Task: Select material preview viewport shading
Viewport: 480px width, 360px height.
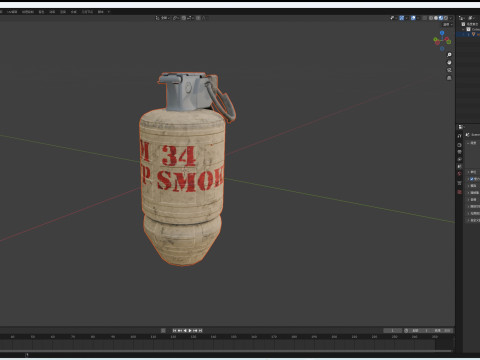Action: click(441, 18)
